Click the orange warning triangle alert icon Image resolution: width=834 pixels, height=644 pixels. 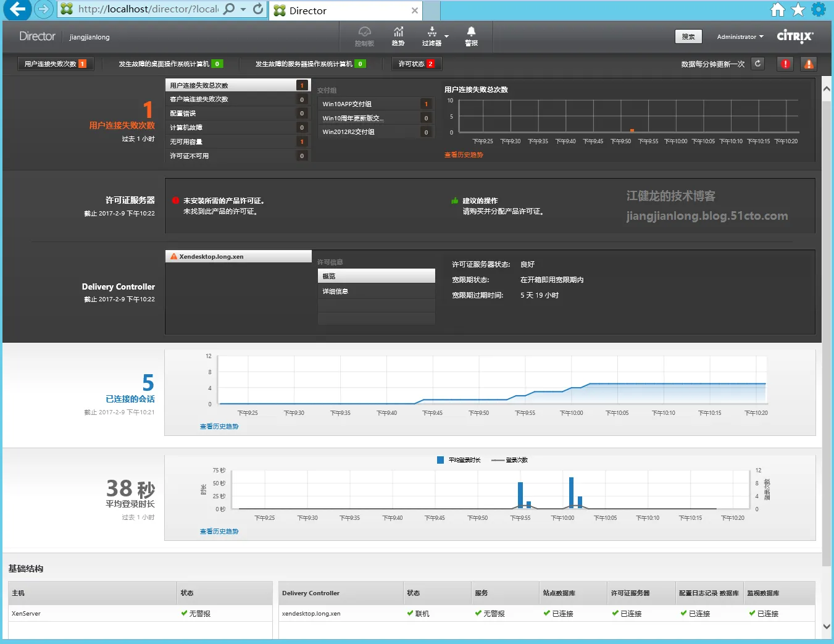coord(809,64)
